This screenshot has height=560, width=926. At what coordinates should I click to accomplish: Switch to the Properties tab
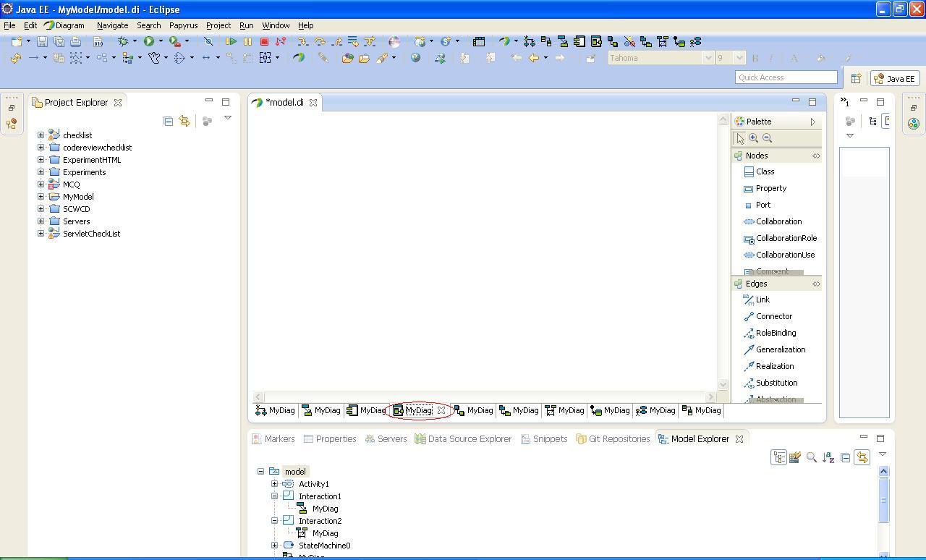pos(330,438)
